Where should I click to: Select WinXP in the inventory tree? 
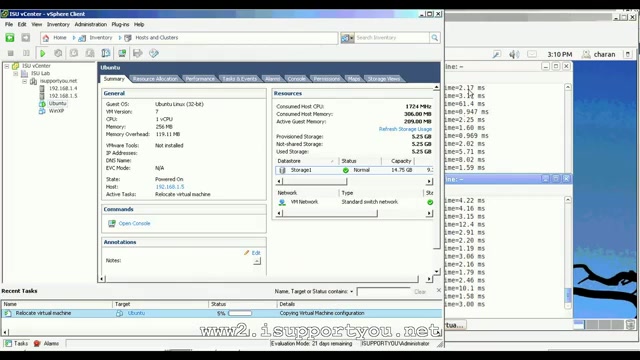tap(56, 111)
